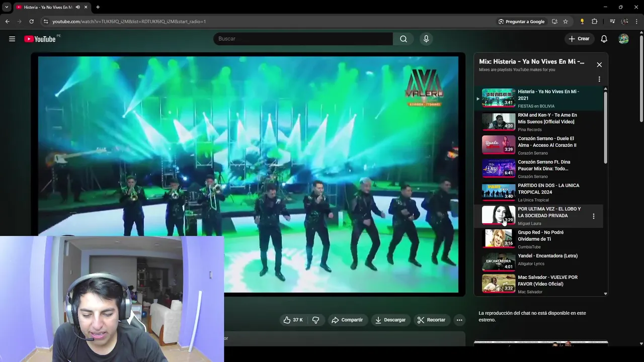Open a new browser tab
Screen dimensions: 644x362
coord(98,7)
